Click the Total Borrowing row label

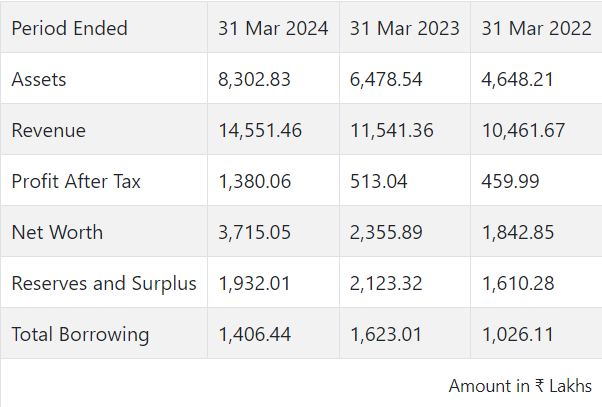tap(80, 334)
